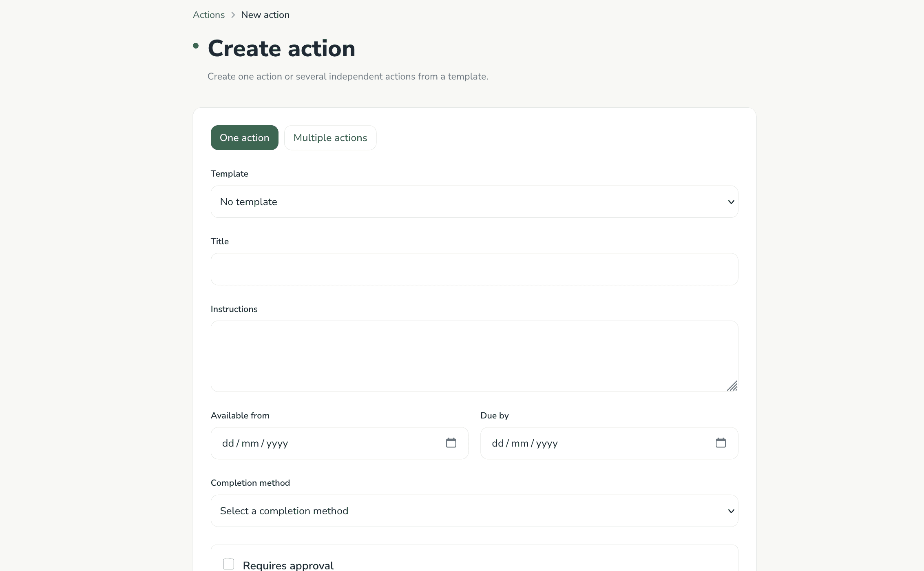Viewport: 924px width, 571px height.
Task: Switch to the Multiple actions tab
Action: pyautogui.click(x=330, y=138)
